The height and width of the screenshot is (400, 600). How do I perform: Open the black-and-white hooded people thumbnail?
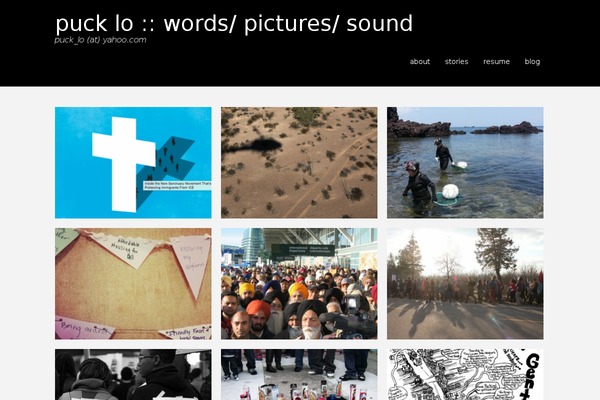(133, 374)
